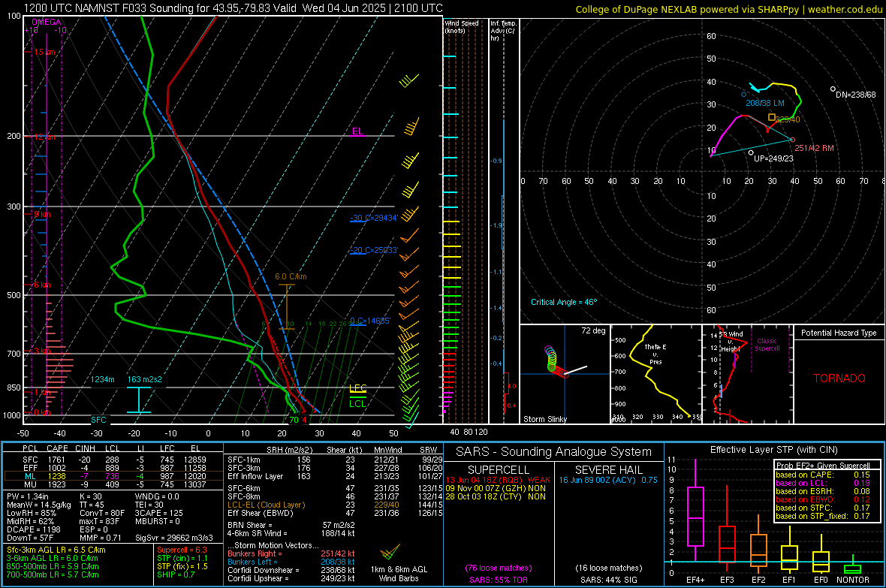Click the cyan '1234m' inflow layer label
The image size is (886, 588).
tap(102, 379)
